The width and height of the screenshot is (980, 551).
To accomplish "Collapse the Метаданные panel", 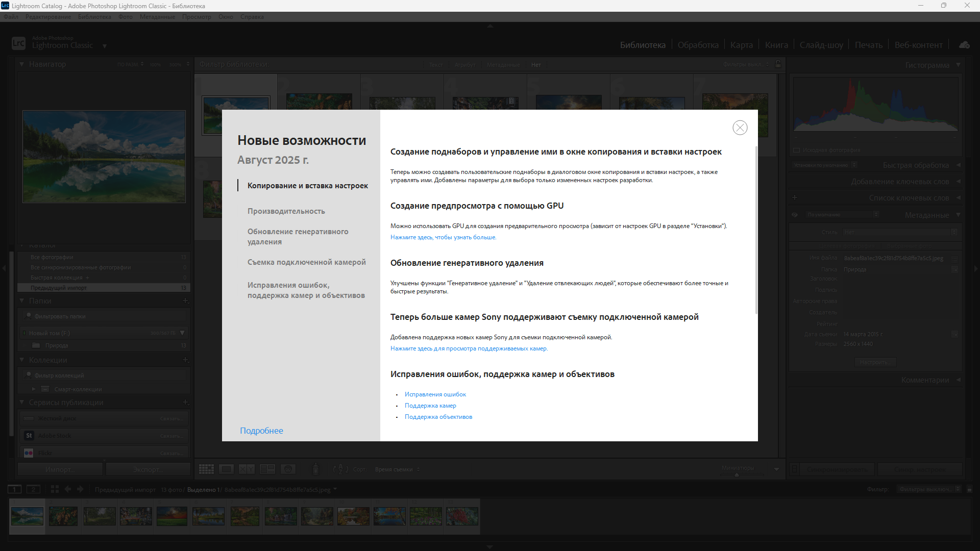I will (x=958, y=215).
